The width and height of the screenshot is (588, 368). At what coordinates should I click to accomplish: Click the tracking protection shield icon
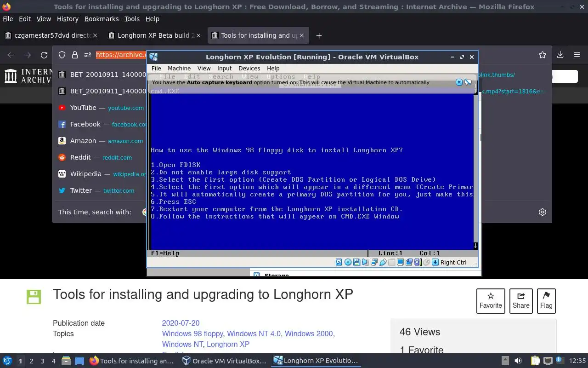[x=62, y=55]
